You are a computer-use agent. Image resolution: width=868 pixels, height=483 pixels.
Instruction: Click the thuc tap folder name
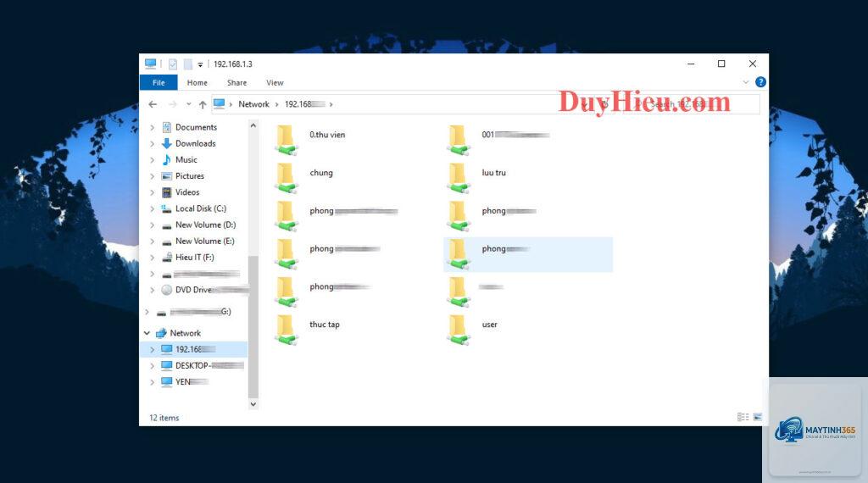325,325
